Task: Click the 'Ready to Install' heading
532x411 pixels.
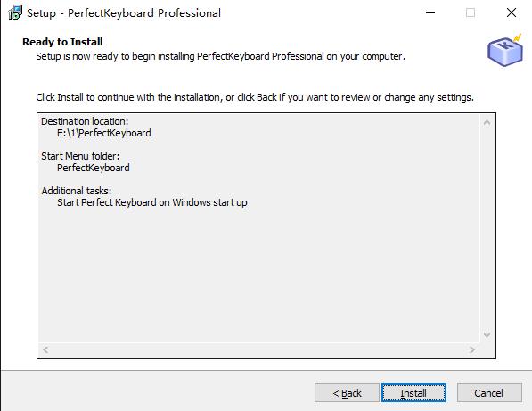Action: click(x=62, y=42)
